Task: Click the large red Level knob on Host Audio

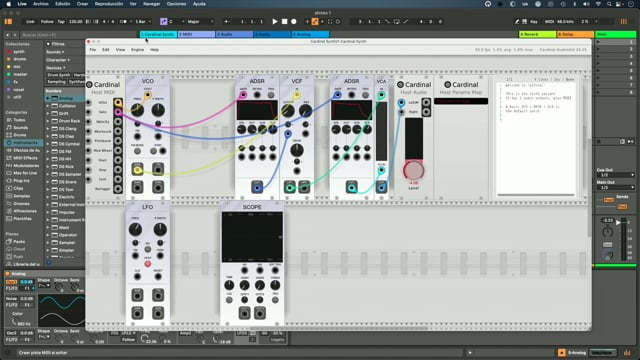Action: pos(413,170)
